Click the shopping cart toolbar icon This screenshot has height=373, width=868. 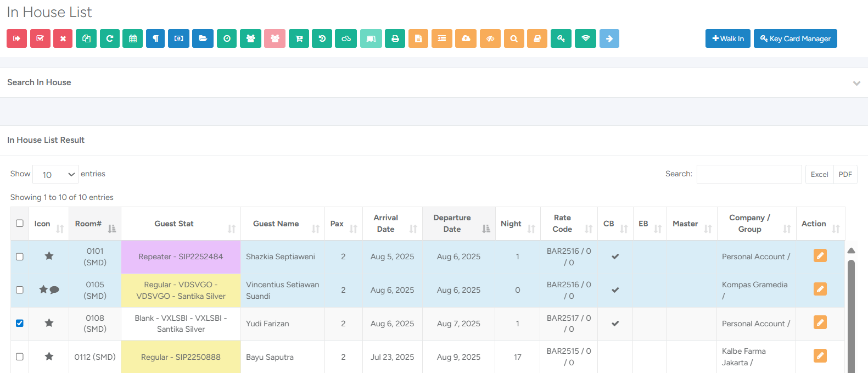(299, 38)
